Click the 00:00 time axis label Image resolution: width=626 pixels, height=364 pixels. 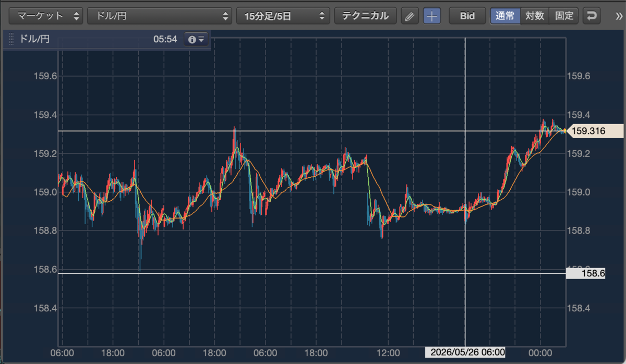coord(540,353)
